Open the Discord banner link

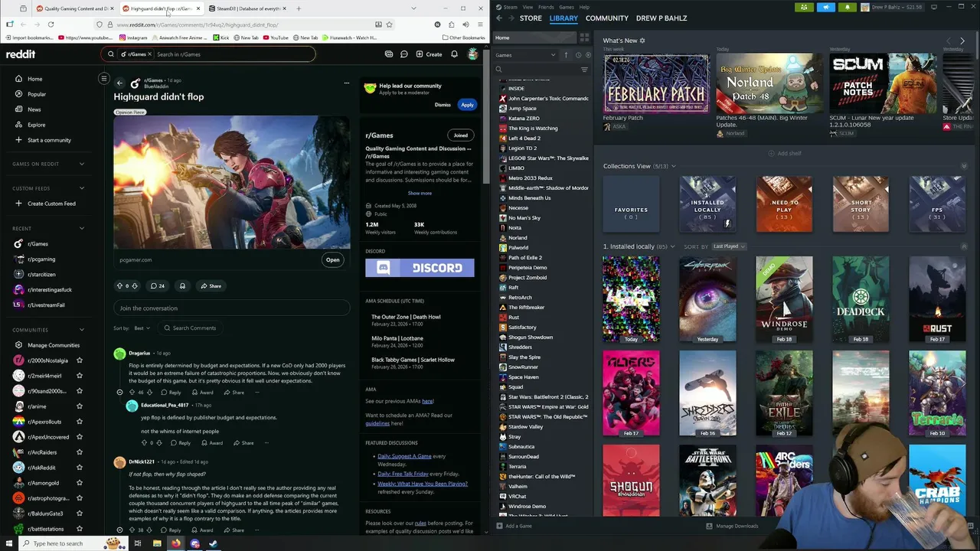[420, 268]
